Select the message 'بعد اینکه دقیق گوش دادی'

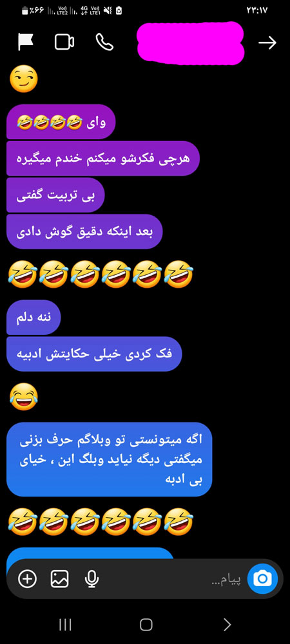(84, 232)
